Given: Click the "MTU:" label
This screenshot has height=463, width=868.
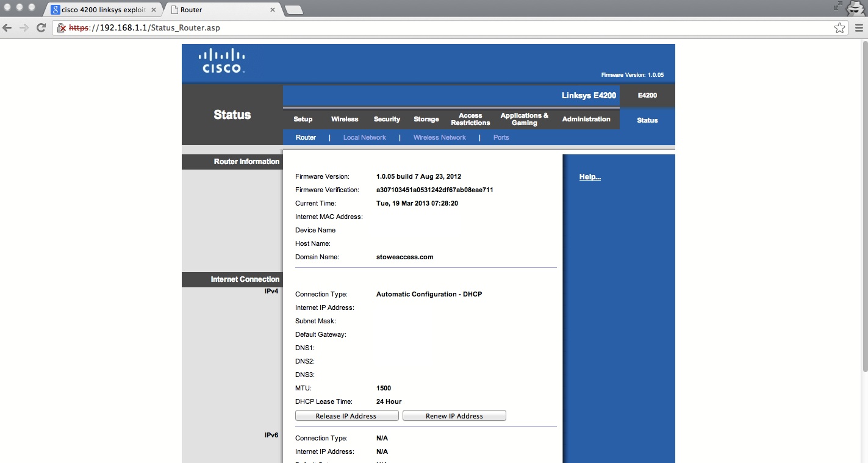Looking at the screenshot, I should (x=303, y=388).
